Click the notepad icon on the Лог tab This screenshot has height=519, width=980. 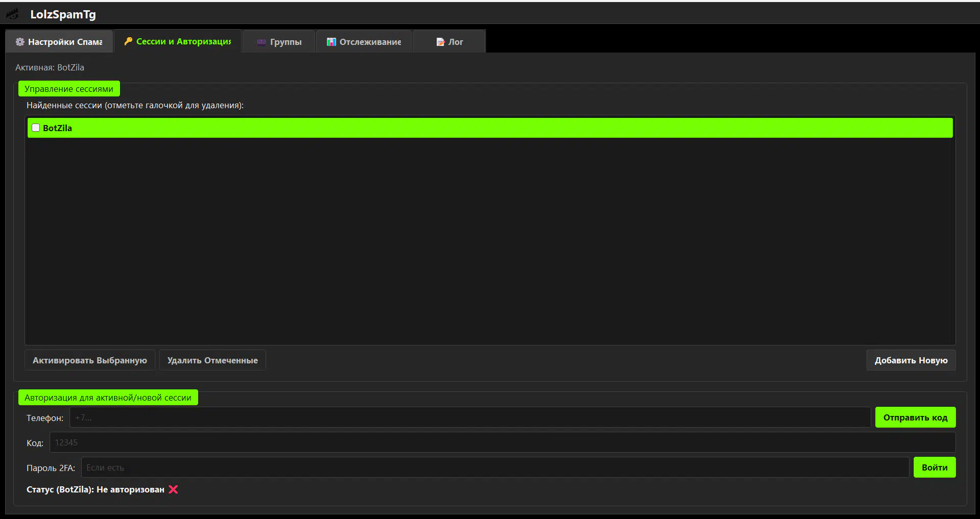(440, 42)
